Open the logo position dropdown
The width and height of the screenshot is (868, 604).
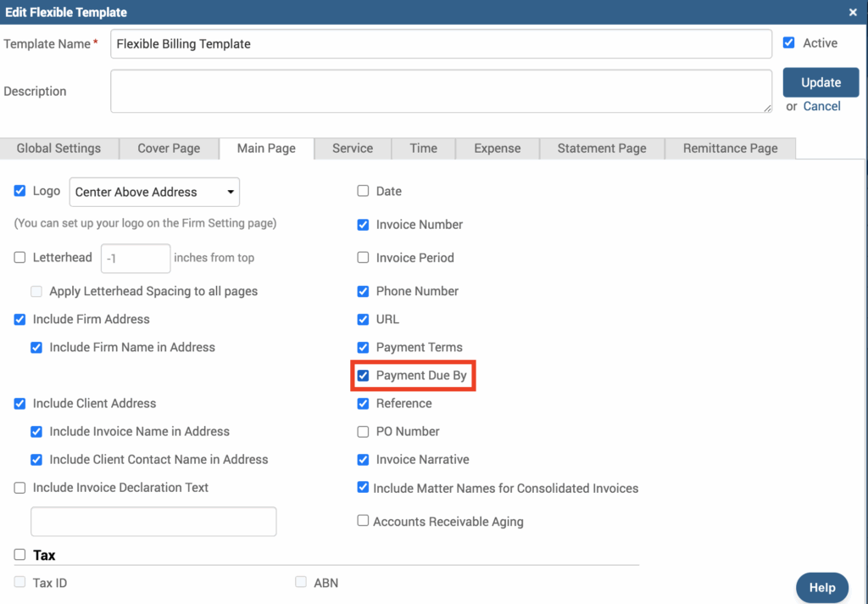154,192
